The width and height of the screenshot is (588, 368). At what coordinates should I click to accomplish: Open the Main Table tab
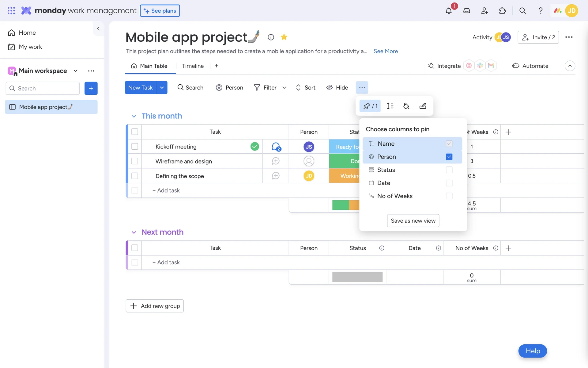pos(150,66)
